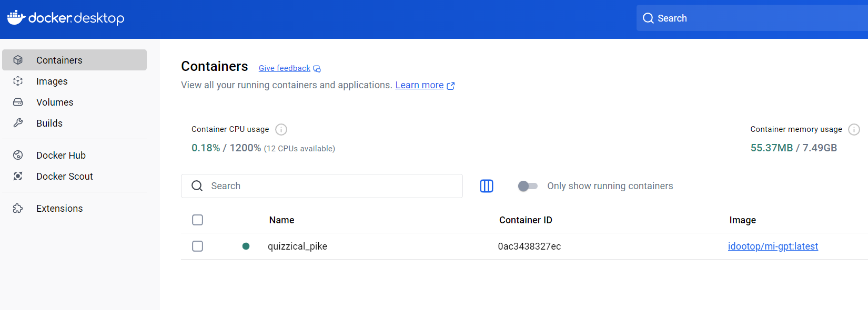Screen dimensions: 868x310
Task: Sort by the Name column header
Action: (281, 220)
